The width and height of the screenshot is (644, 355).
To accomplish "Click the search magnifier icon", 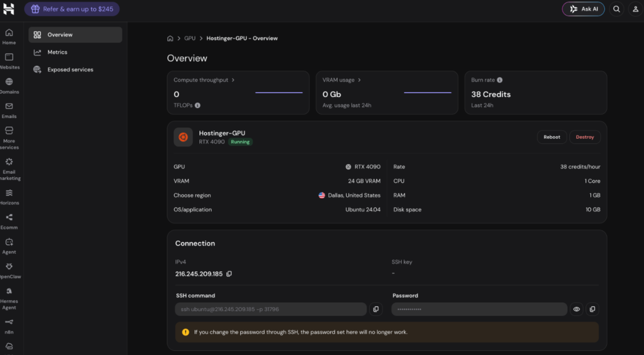I will pyautogui.click(x=617, y=9).
